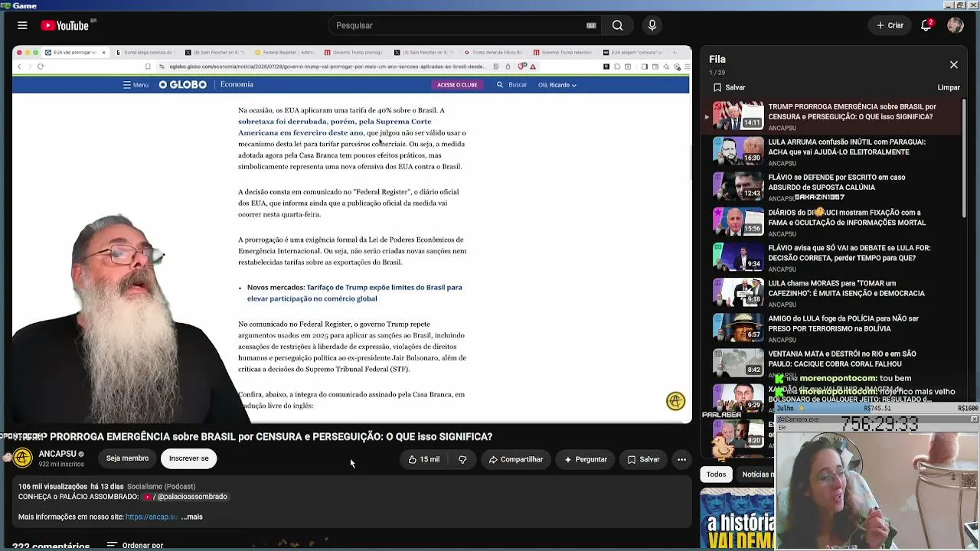Switch to the Federal Register browser tab
The height and width of the screenshot is (551, 980).
point(286,53)
